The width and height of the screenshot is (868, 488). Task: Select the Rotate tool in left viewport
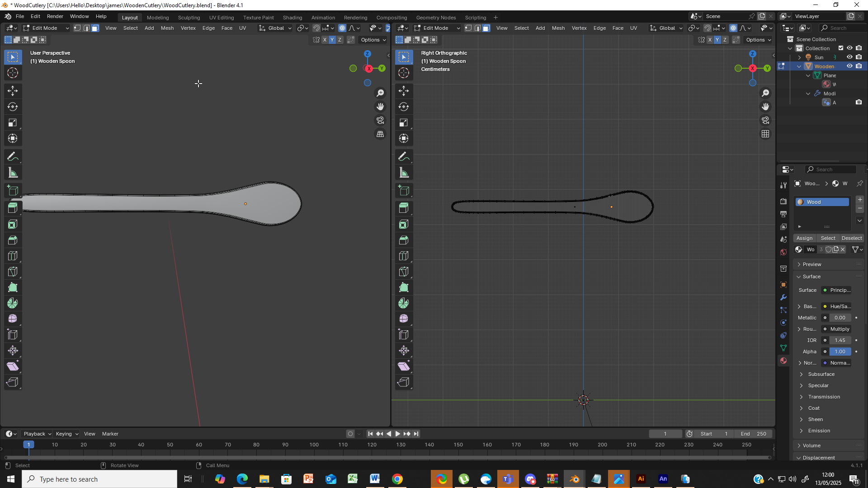pos(13,107)
